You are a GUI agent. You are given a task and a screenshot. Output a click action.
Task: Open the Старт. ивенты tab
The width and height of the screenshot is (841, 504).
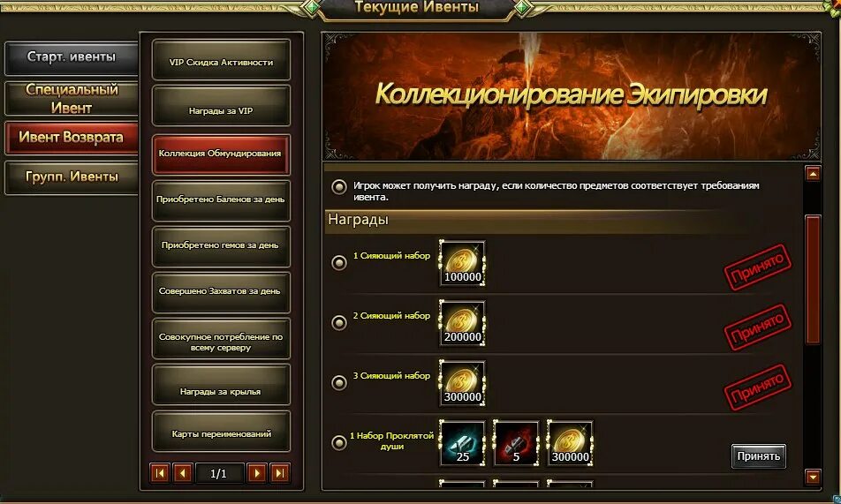[x=72, y=57]
